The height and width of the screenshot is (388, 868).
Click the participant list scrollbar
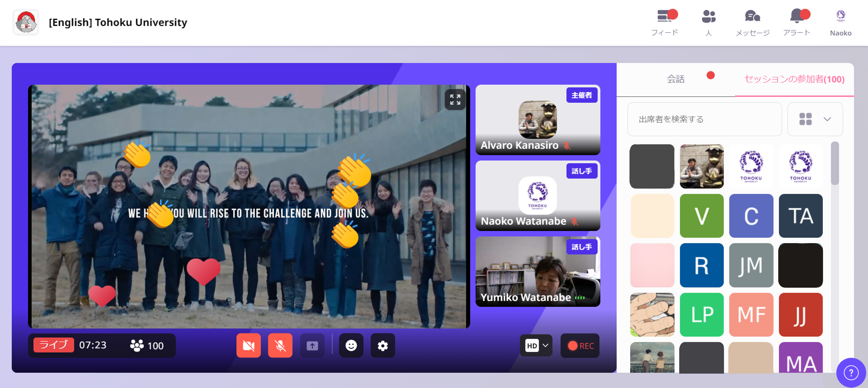click(x=835, y=164)
